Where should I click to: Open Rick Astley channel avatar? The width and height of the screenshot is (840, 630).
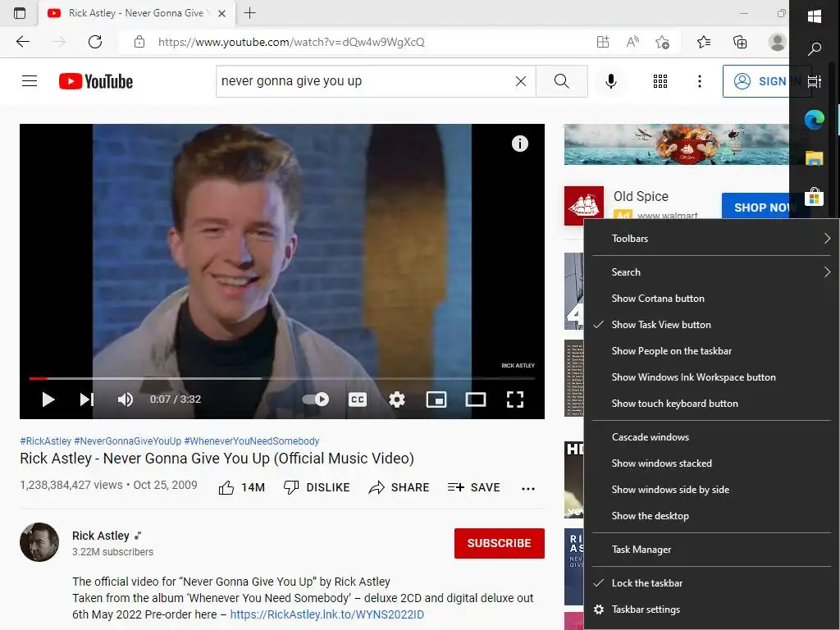[39, 542]
